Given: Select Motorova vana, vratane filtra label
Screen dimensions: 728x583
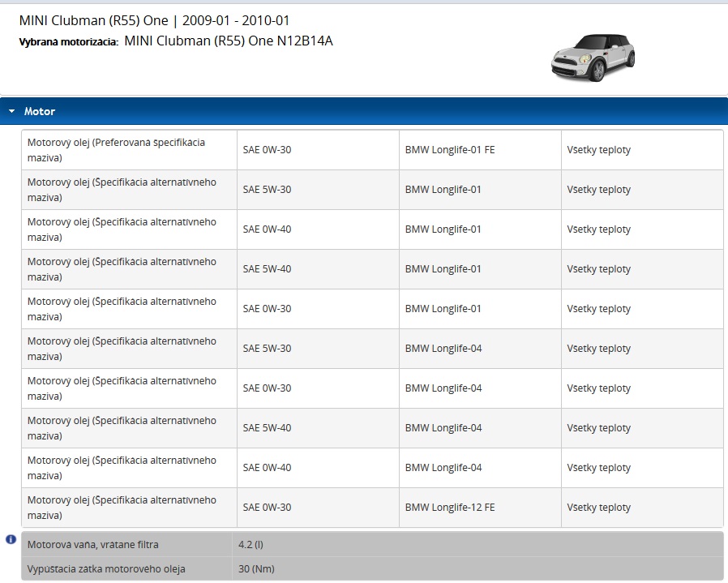Looking at the screenshot, I should click(x=92, y=544).
